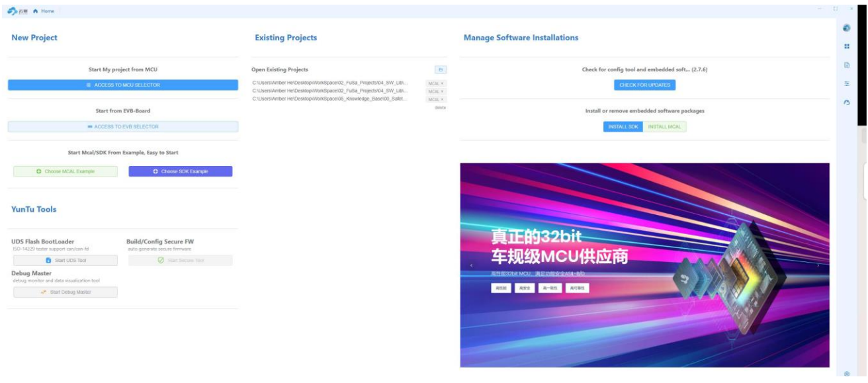Image resolution: width=868 pixels, height=383 pixels.
Task: Go to the previous banner slide arrow
Action: point(471,265)
